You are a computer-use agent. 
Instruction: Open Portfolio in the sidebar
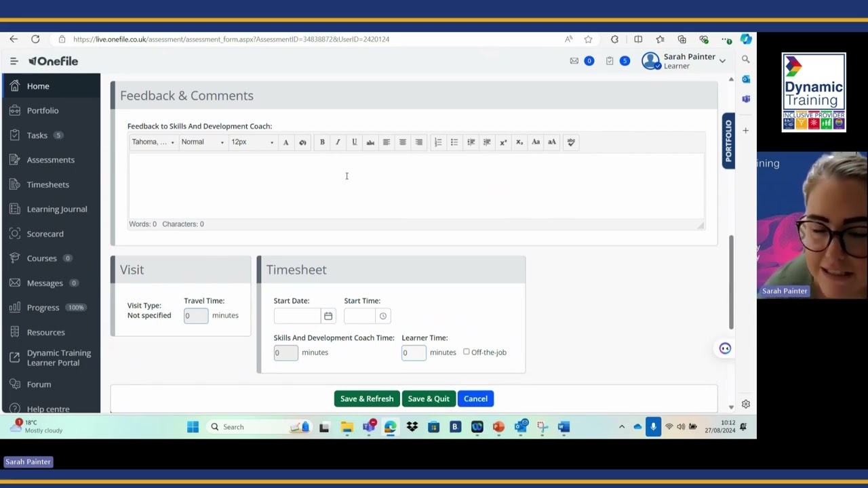[51, 110]
